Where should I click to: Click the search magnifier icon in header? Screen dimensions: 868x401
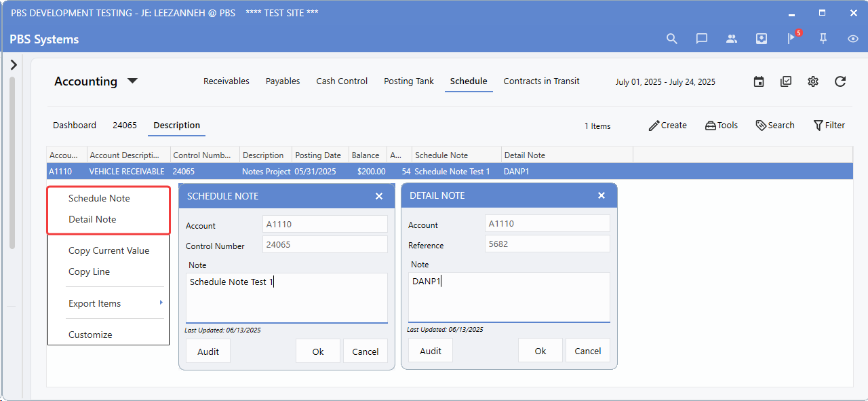672,39
